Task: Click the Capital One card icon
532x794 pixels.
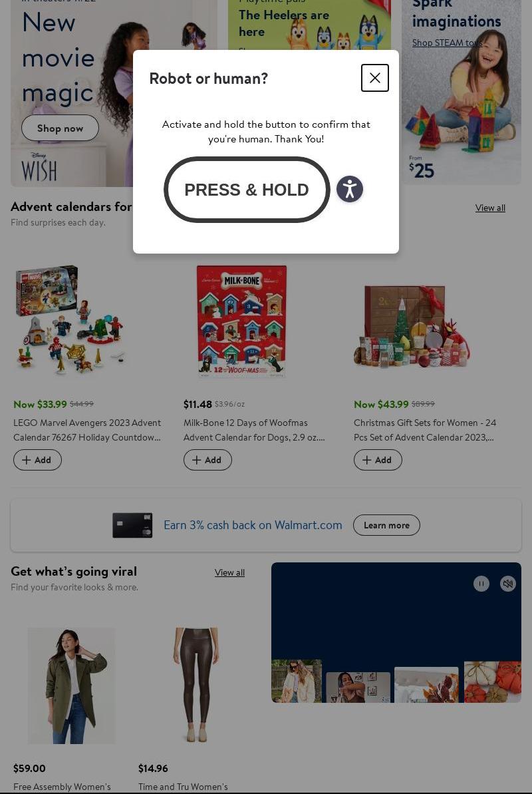Action: 132,525
